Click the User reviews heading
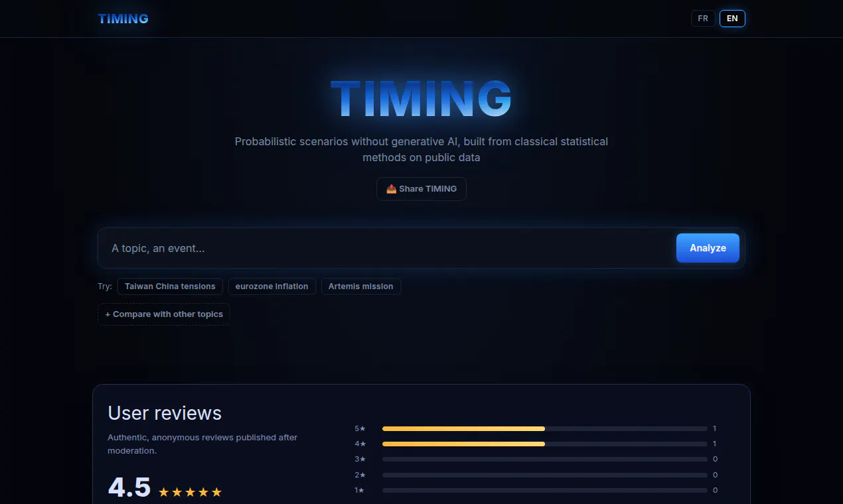843x504 pixels. point(165,413)
